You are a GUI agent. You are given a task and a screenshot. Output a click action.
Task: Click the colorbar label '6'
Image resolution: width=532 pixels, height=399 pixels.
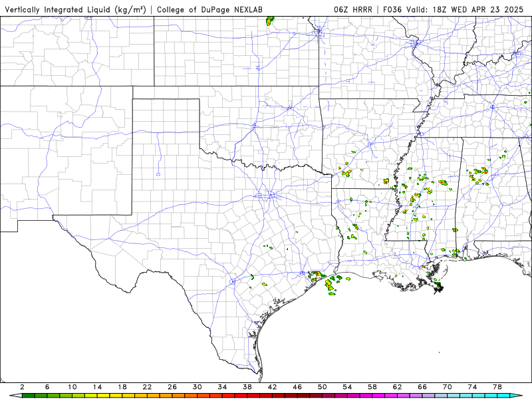(x=47, y=387)
